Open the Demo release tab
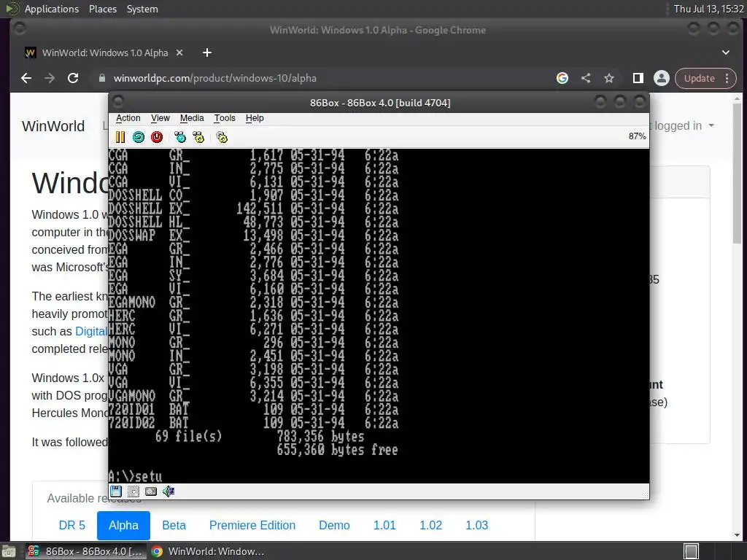The width and height of the screenshot is (747, 560). click(x=334, y=525)
